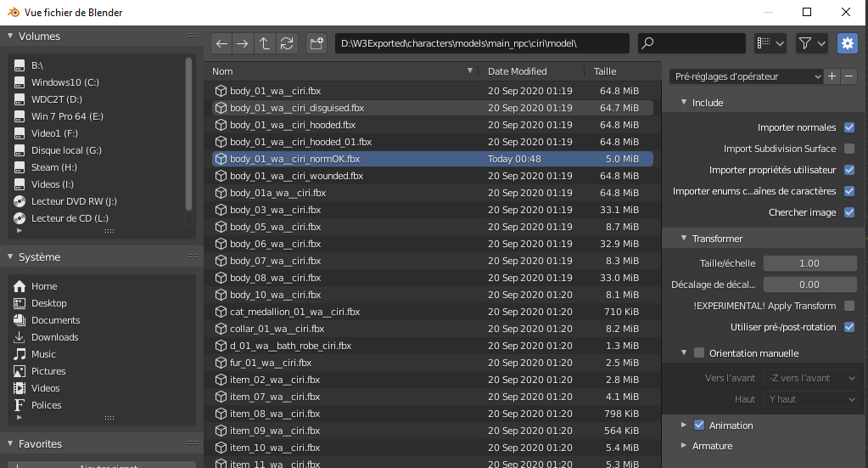Go up to parent directory
868x468 pixels.
tap(265, 43)
